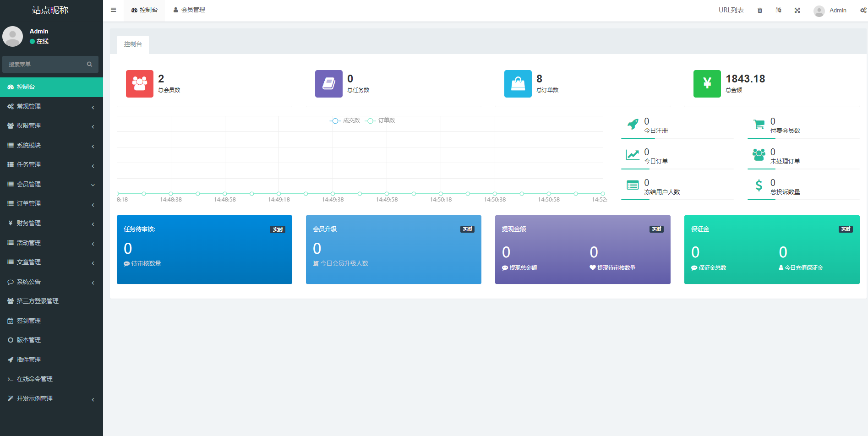The image size is (868, 436).
Task: Expand the 常规管理 sidebar menu
Action: [51, 106]
